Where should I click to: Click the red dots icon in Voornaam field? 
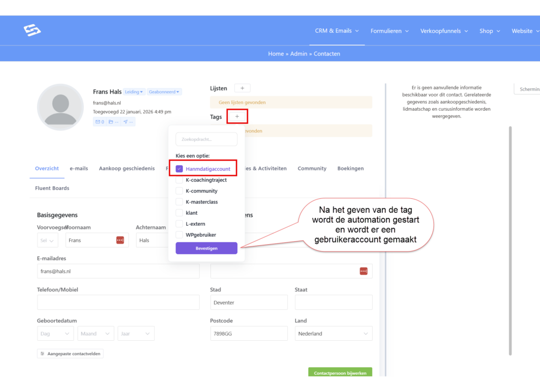tap(120, 240)
